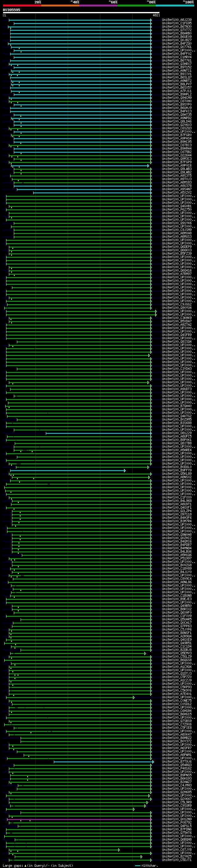Screen dimensions: 197x868
Task: Click the UniRef100_B4PDR7 hit label
Action: tap(177, 545)
